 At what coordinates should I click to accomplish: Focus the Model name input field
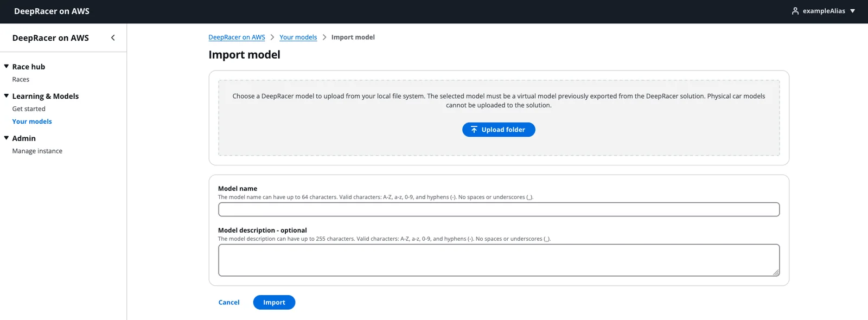[499, 209]
